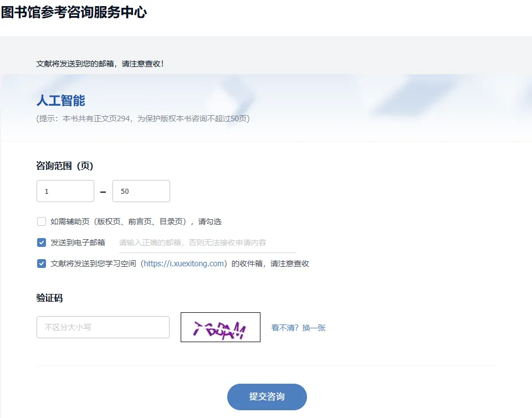The width and height of the screenshot is (532, 418).
Task: Click the 文献将发送到您的邮箱 notice text
Action: [100, 64]
